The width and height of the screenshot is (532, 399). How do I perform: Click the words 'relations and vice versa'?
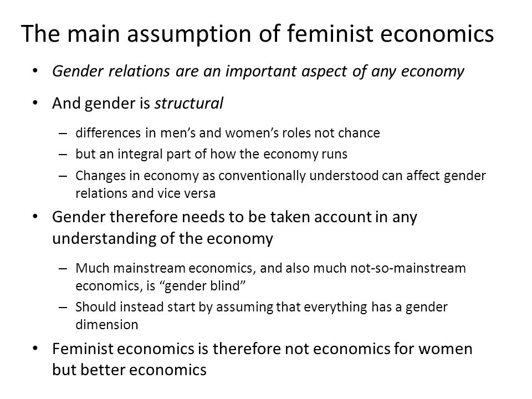[x=146, y=193]
